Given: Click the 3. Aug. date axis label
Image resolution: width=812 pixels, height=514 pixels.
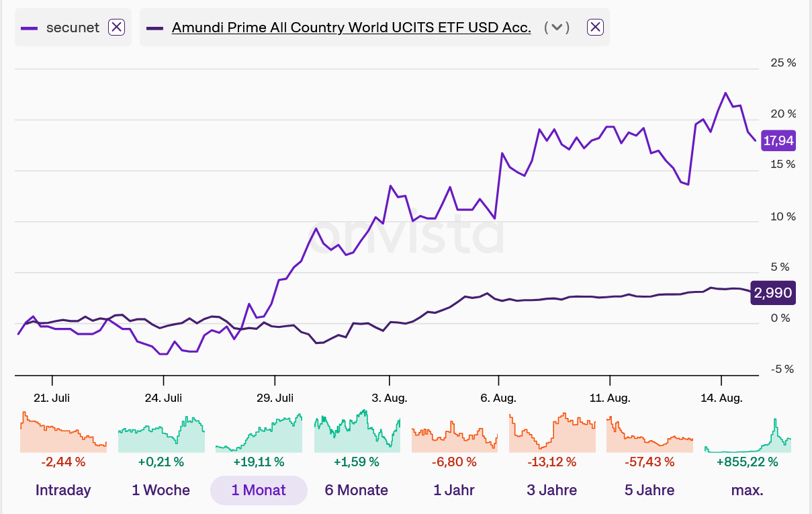Looking at the screenshot, I should pyautogui.click(x=389, y=398).
